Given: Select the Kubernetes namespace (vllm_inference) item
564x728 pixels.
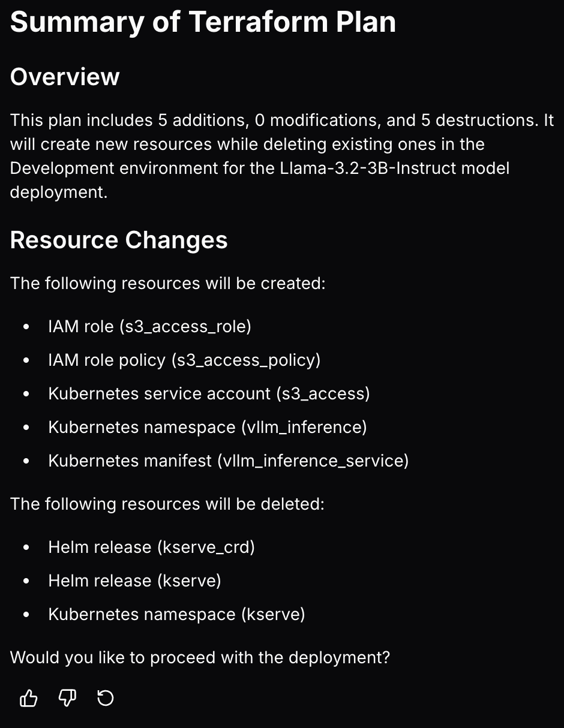Looking at the screenshot, I should [x=208, y=428].
